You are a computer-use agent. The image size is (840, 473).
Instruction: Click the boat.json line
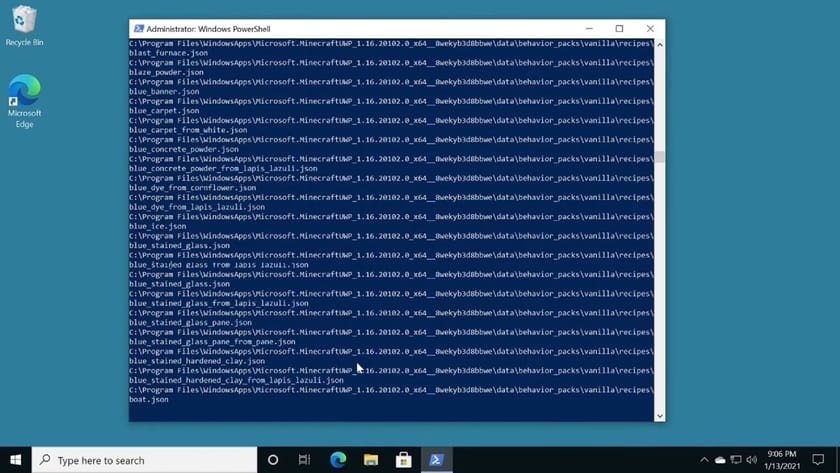148,400
